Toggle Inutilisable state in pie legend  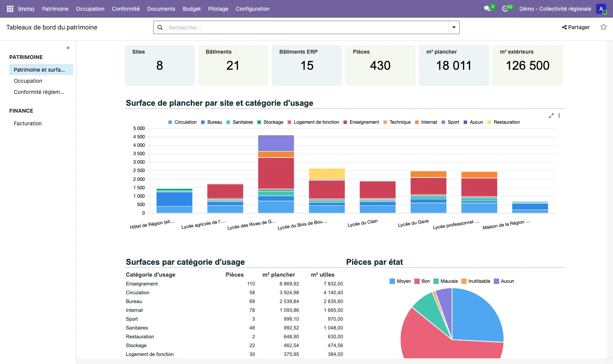476,281
